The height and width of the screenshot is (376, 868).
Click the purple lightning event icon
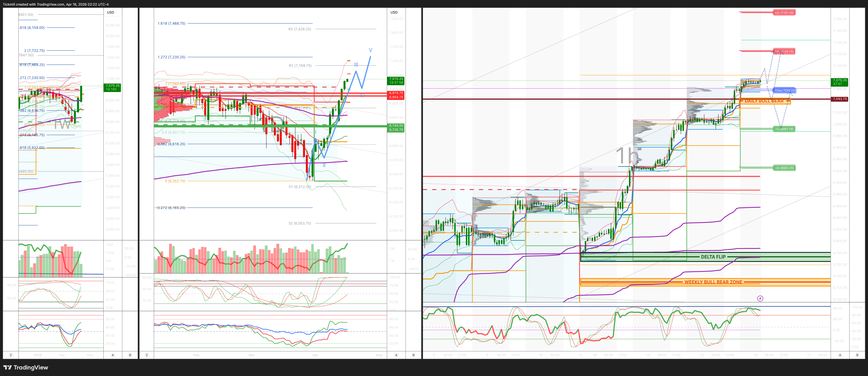[x=760, y=298]
